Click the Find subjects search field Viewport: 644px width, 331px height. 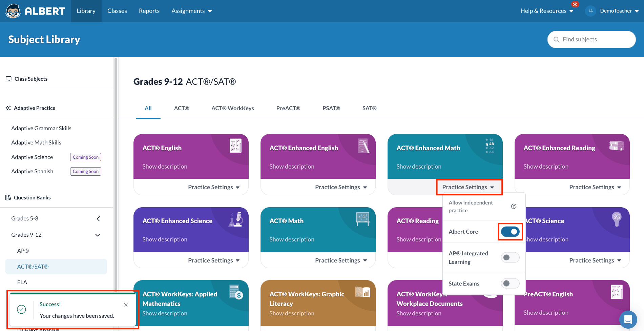pyautogui.click(x=591, y=40)
